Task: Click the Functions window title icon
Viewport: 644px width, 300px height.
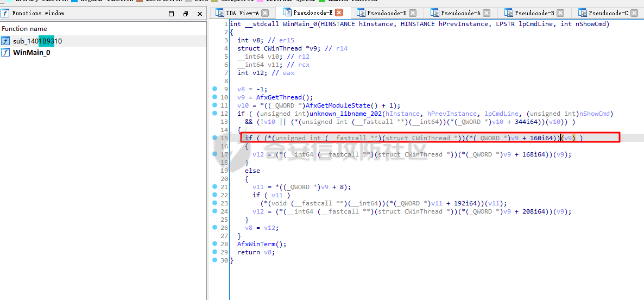Action: [5, 13]
